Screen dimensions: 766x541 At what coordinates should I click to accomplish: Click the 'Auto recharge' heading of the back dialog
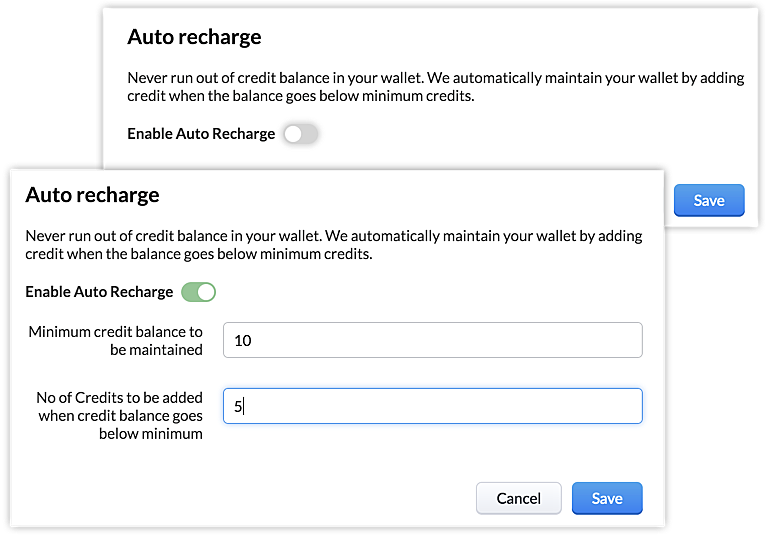[x=194, y=37]
